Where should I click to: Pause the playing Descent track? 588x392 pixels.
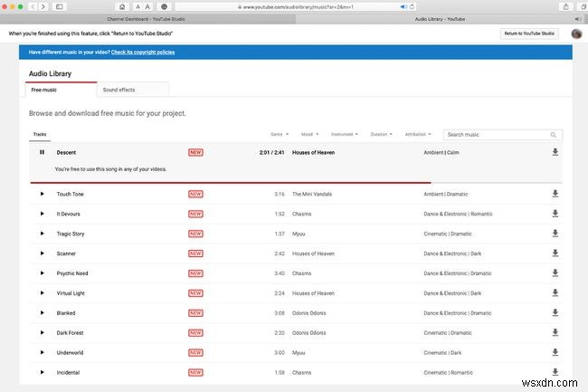[42, 152]
